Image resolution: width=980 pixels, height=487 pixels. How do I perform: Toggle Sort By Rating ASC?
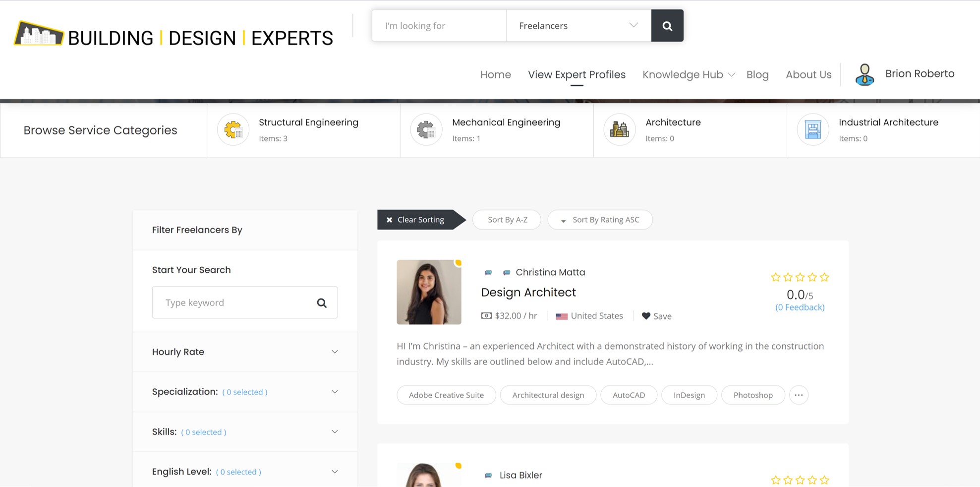(x=600, y=220)
